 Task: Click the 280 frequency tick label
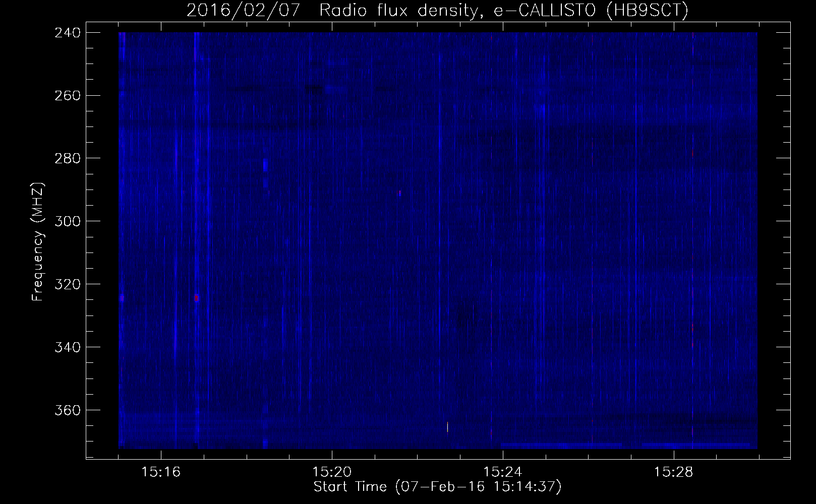(x=67, y=158)
